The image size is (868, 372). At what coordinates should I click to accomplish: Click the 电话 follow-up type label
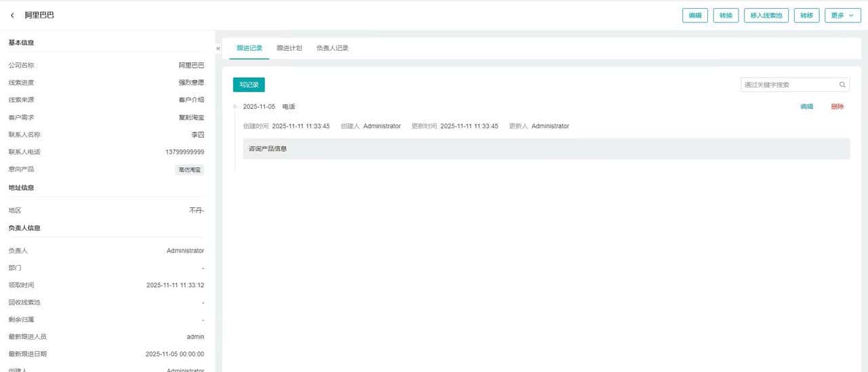289,106
